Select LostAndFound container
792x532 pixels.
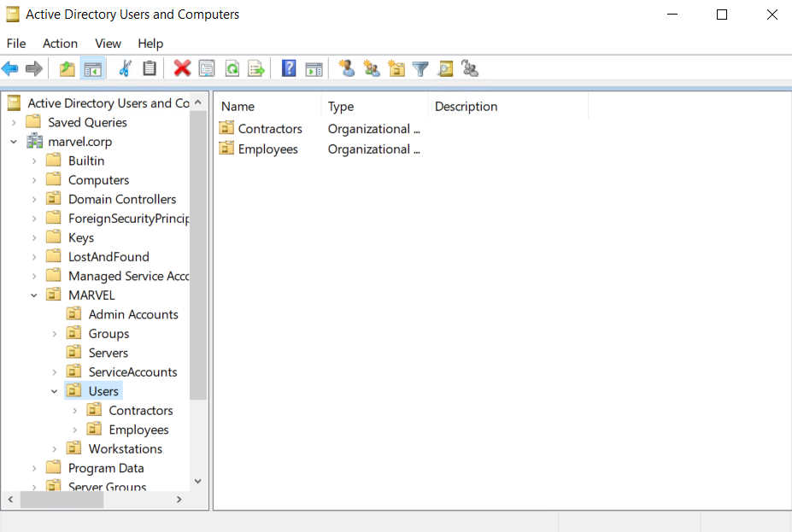pyautogui.click(x=109, y=257)
